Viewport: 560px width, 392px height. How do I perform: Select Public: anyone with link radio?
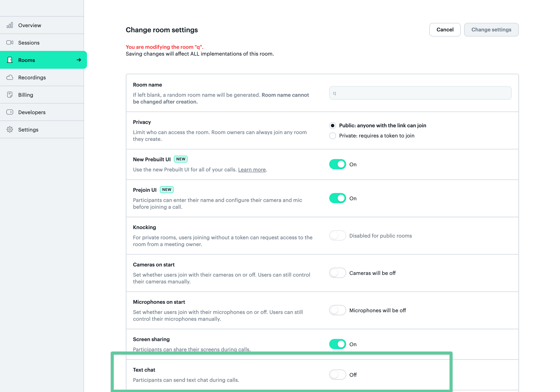pyautogui.click(x=332, y=125)
